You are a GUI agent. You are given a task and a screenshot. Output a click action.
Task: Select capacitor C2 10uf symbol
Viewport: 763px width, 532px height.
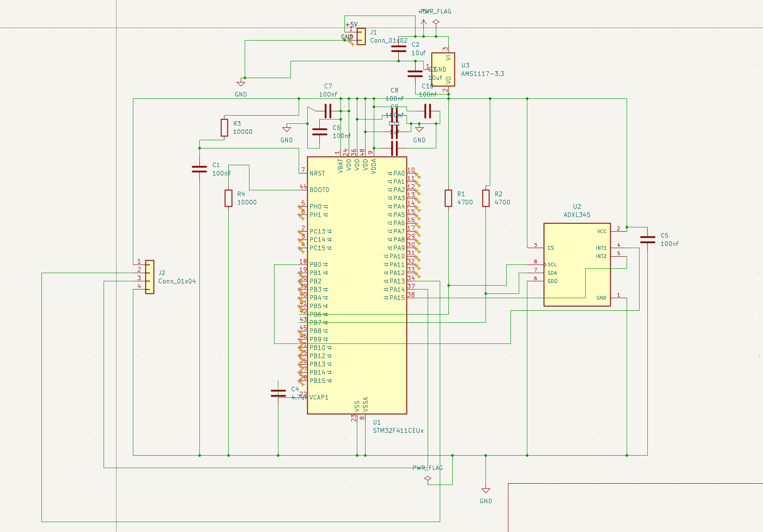(x=399, y=49)
